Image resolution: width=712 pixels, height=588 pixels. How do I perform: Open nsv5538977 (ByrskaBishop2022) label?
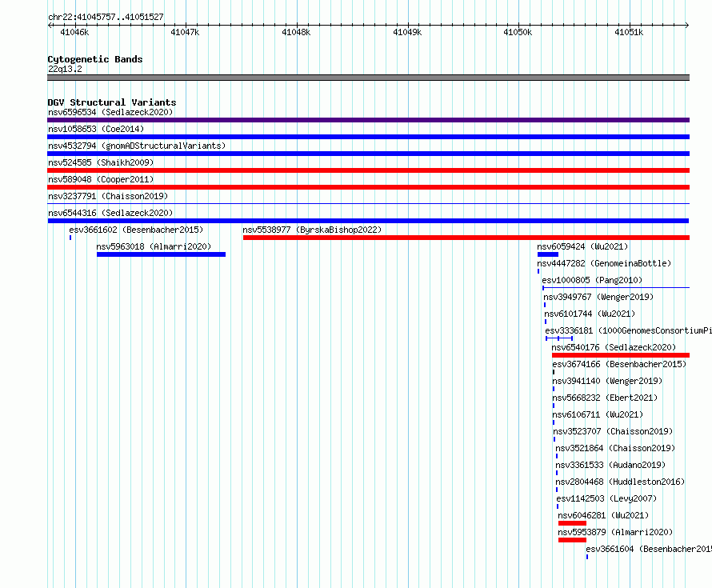point(312,230)
